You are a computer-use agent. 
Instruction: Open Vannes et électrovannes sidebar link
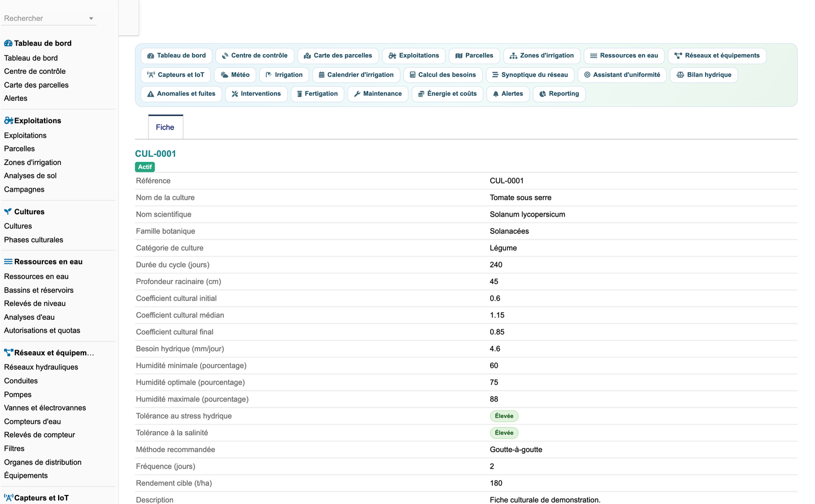point(45,408)
